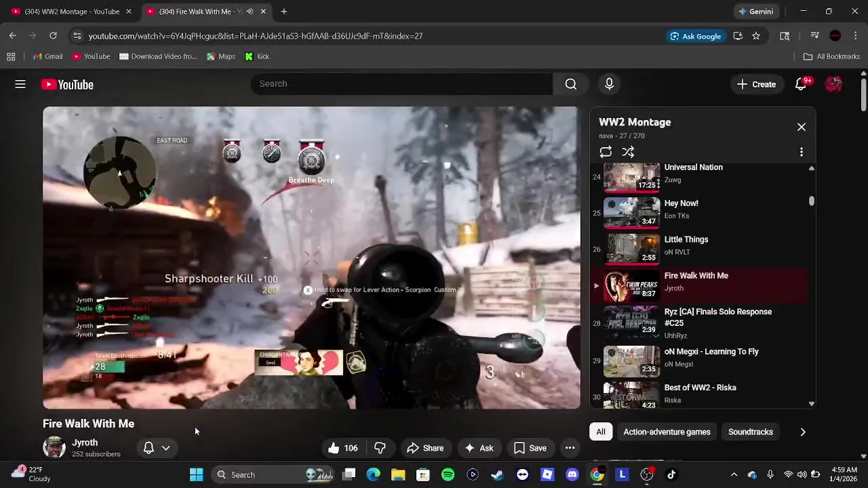
Task: Bookmark this tab with star icon
Action: coord(756,36)
